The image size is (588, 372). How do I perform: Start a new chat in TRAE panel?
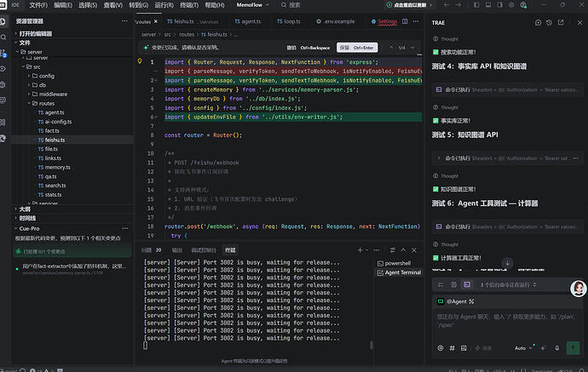538,22
